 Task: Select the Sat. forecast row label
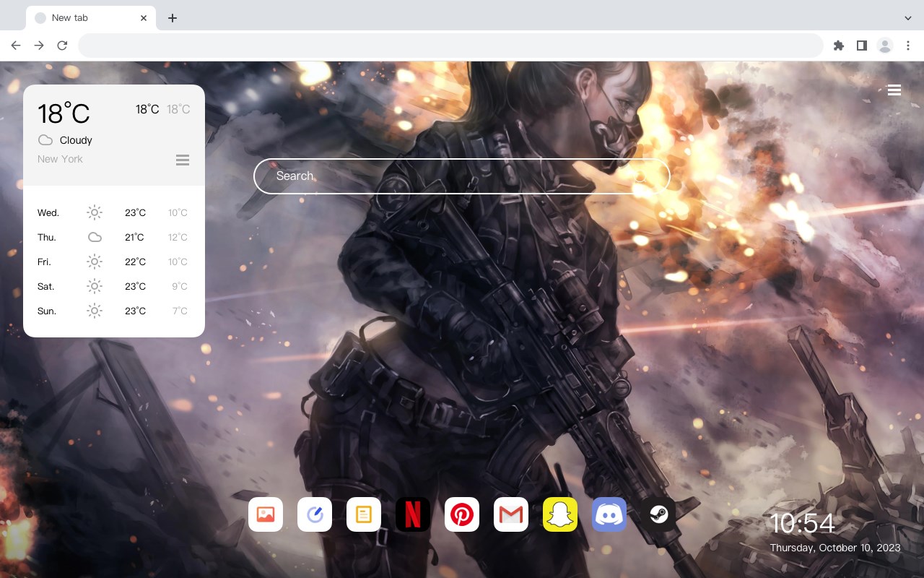coord(46,286)
